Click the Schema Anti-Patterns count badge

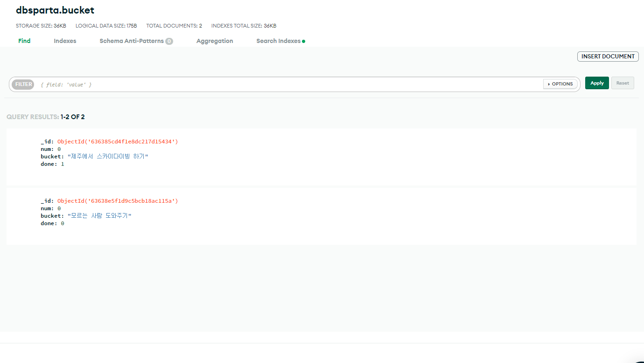tap(169, 41)
